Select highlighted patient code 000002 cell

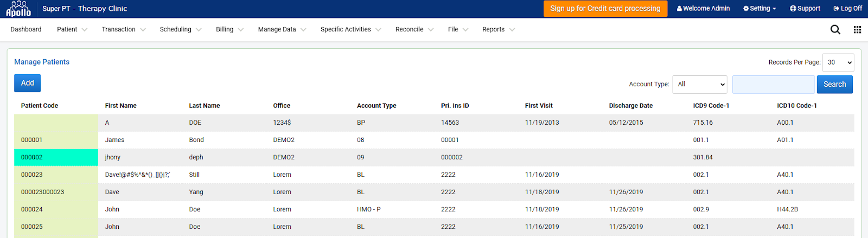(56, 157)
